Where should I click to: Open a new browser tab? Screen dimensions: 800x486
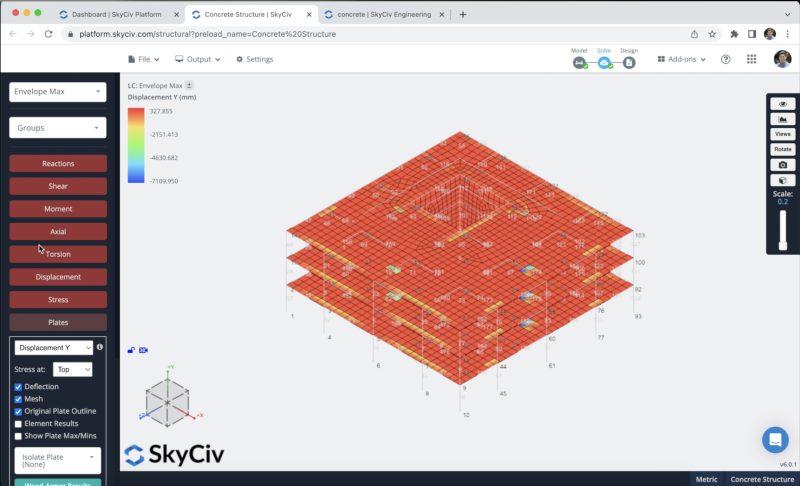point(463,14)
